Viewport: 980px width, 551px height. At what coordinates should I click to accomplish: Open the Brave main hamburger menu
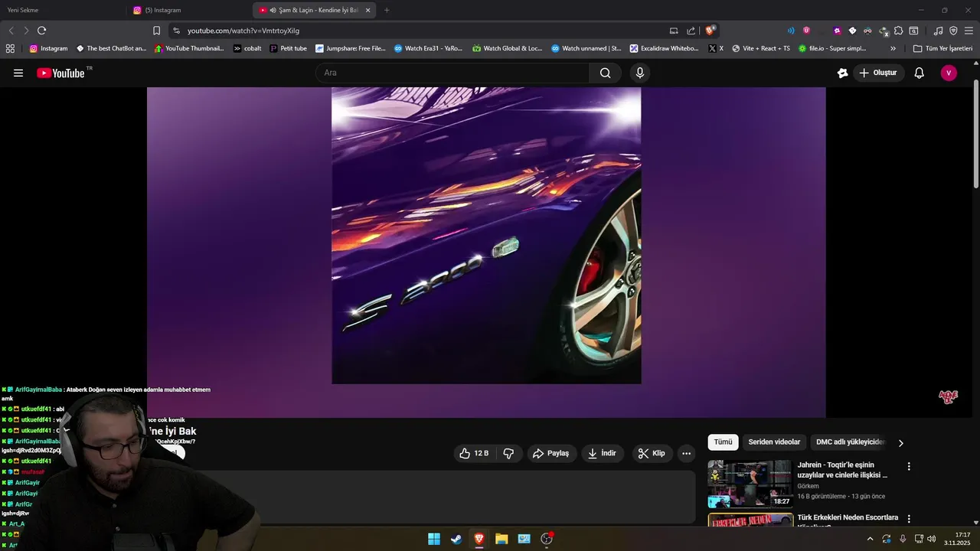pyautogui.click(x=969, y=31)
